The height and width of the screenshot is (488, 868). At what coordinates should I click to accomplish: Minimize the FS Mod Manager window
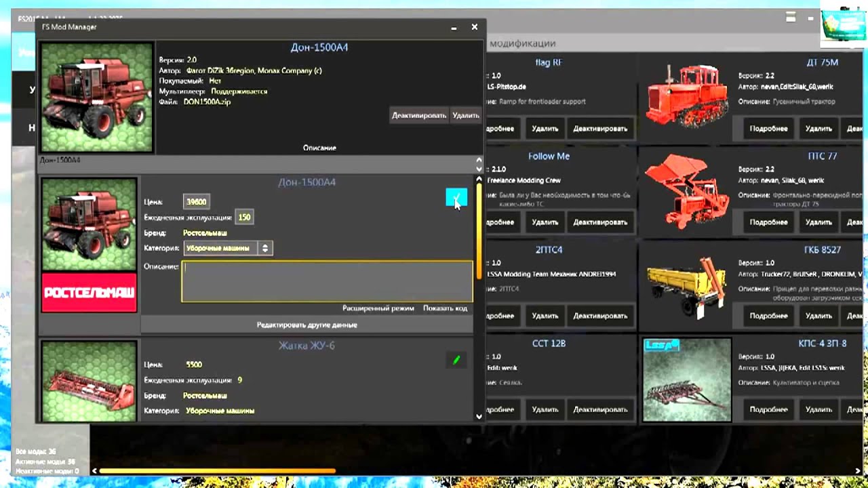454,28
